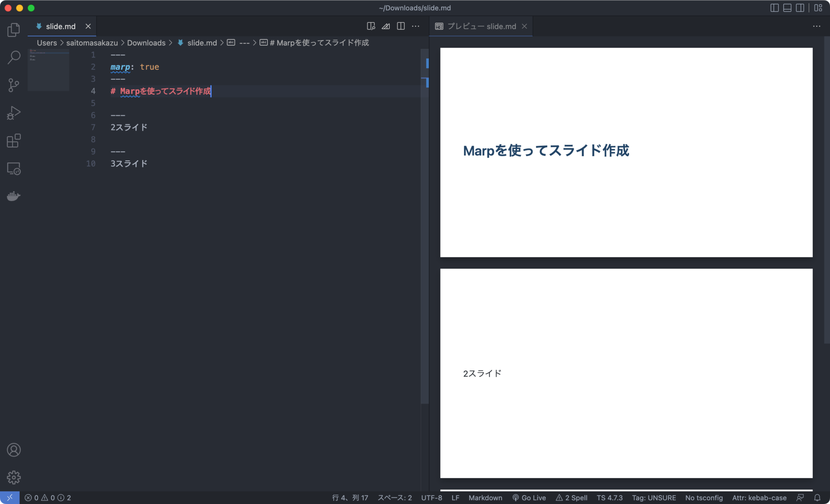
Task: Open the Explorer view in the activity bar
Action: 13,29
